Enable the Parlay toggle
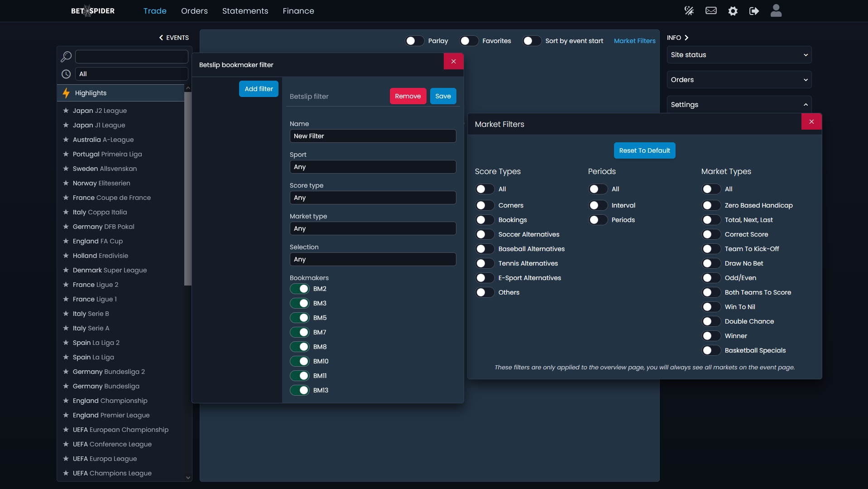The height and width of the screenshot is (489, 868). (x=414, y=41)
